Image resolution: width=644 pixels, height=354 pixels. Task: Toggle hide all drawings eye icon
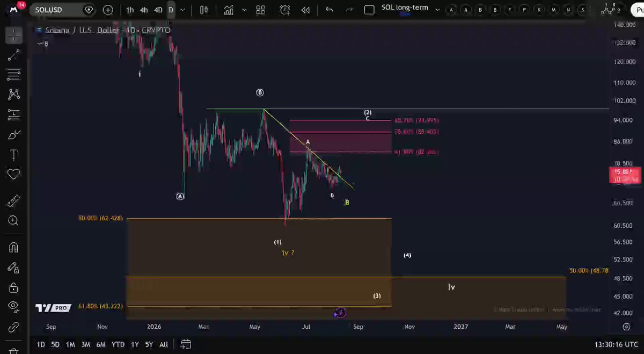point(14,307)
